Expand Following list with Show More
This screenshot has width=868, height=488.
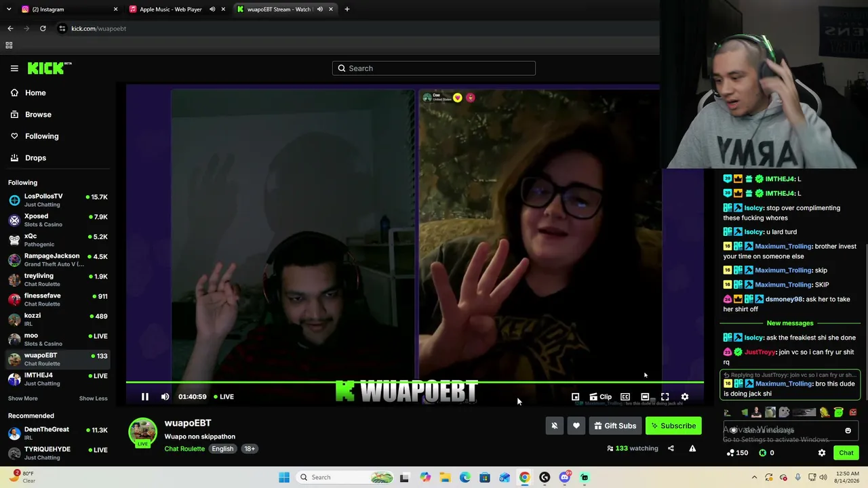click(23, 399)
